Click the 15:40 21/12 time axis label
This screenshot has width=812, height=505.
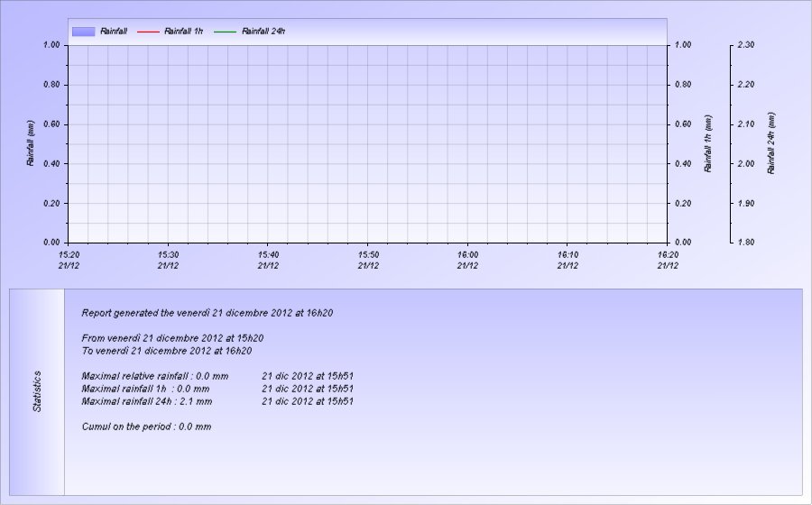268,261
